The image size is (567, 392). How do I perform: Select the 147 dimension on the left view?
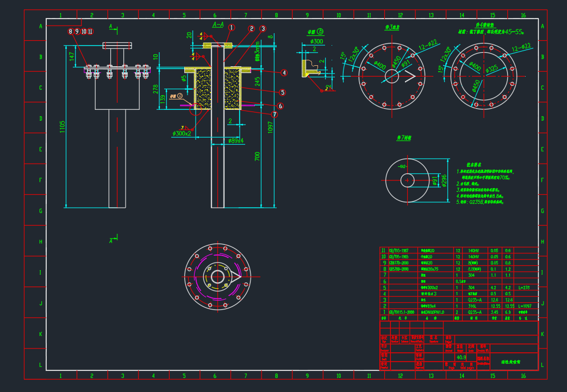coord(72,57)
